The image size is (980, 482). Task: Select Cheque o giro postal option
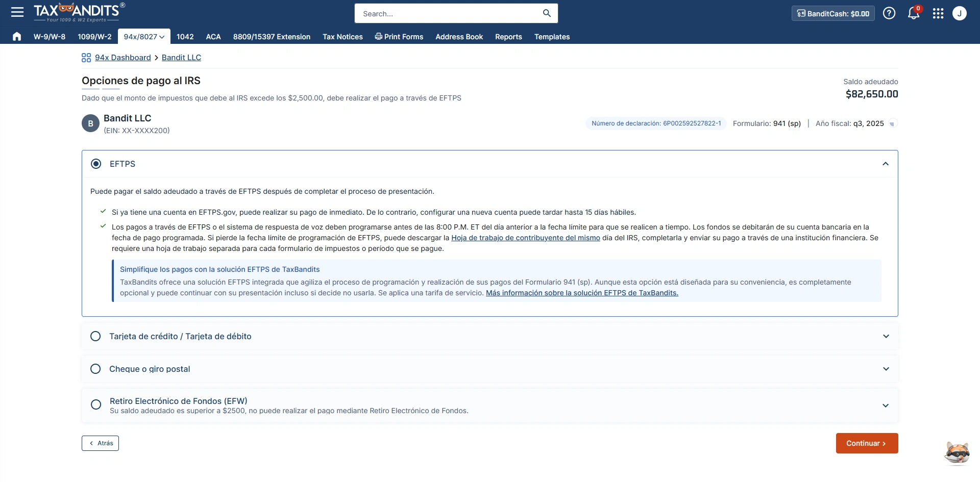tap(95, 369)
